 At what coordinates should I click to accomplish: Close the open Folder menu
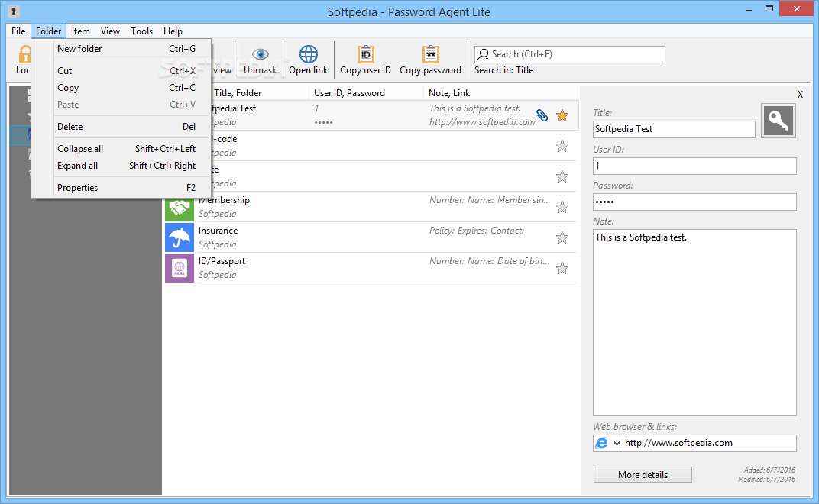pos(49,31)
